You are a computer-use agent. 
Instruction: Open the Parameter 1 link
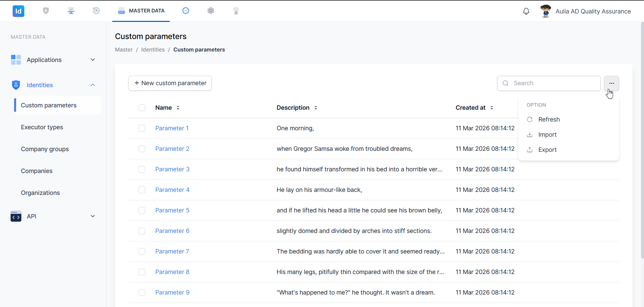pyautogui.click(x=172, y=128)
